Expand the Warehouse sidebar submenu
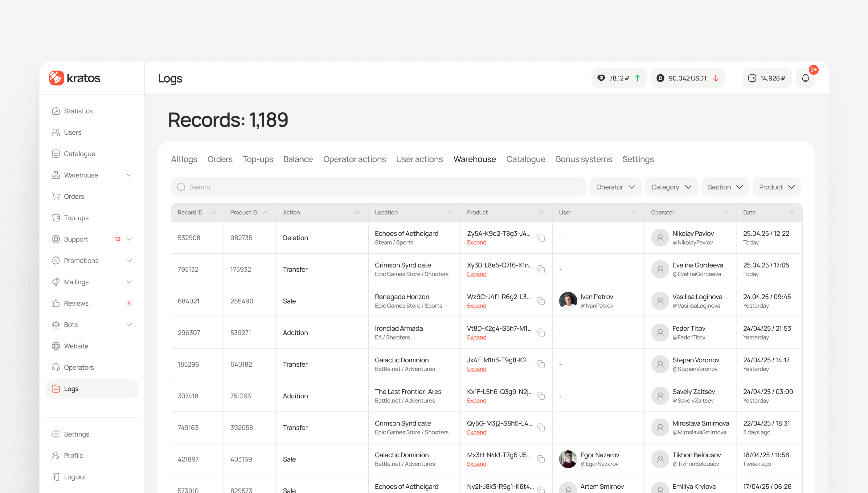 click(x=129, y=175)
